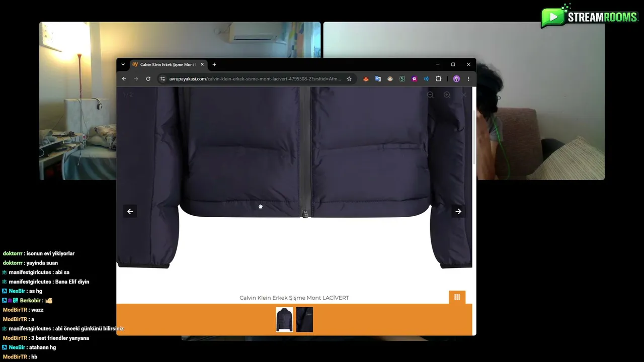Click chat message "as hg" by NexBir
The image size is (644, 362).
click(36, 291)
